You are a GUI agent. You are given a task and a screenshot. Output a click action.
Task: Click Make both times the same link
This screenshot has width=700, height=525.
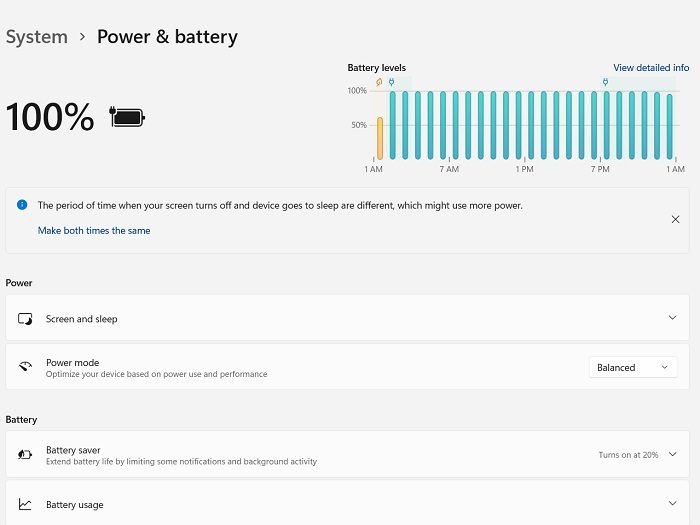(x=94, y=230)
